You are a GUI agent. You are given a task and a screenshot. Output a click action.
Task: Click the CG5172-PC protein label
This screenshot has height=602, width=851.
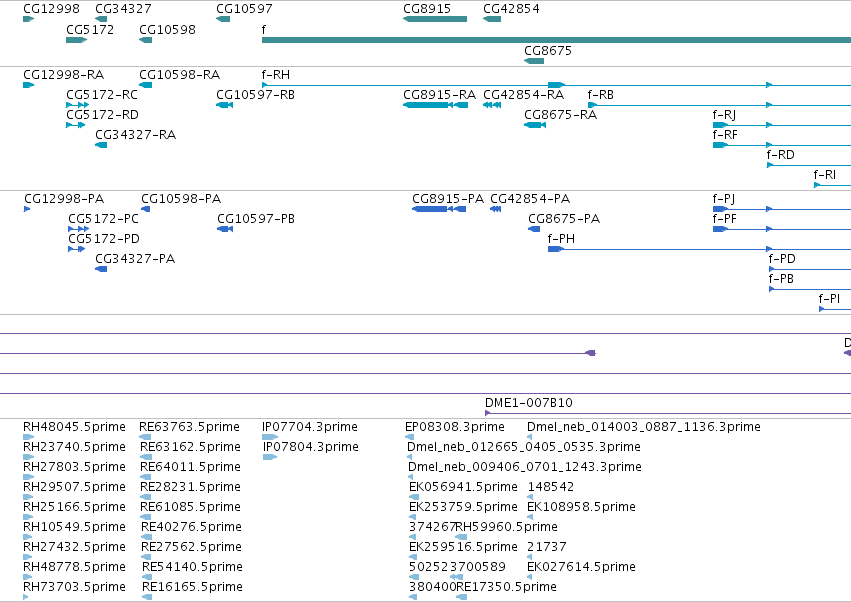point(104,219)
